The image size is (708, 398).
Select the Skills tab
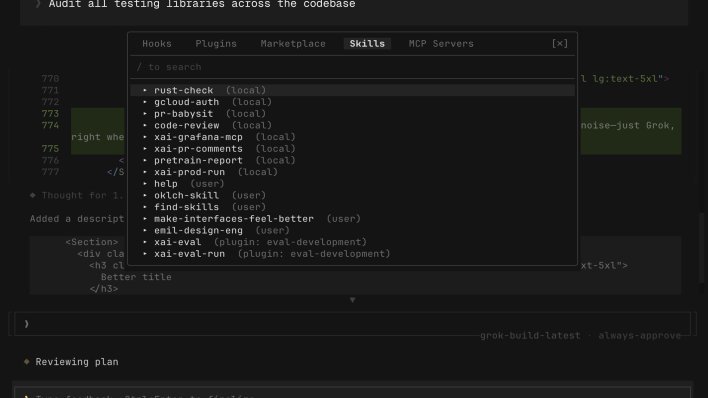click(367, 44)
